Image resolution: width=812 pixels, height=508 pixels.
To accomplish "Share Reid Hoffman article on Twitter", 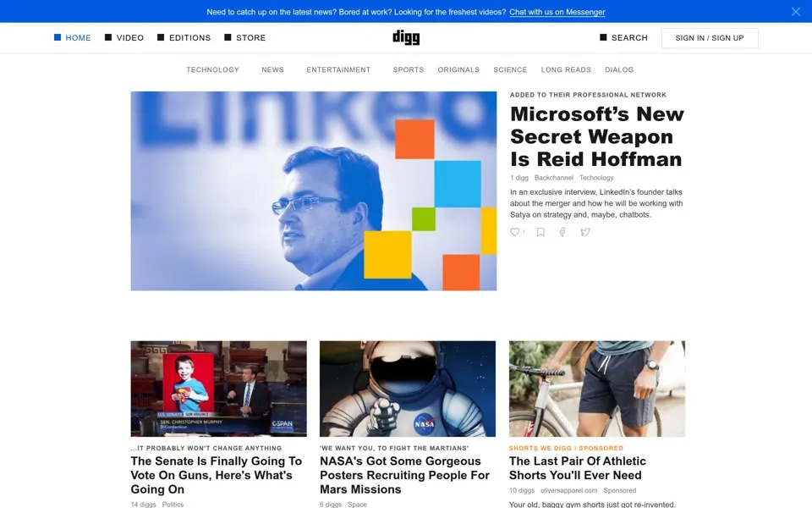I will 585,232.
